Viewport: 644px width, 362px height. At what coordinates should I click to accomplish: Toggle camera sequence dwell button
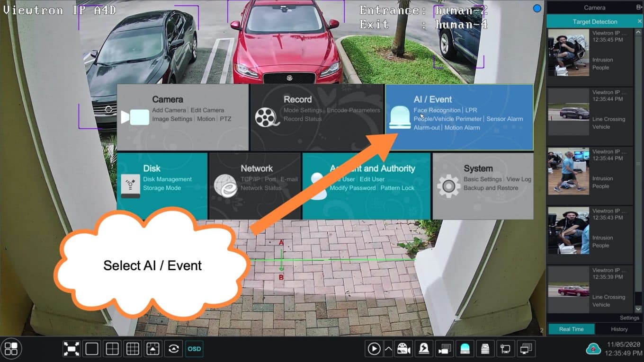tap(174, 349)
